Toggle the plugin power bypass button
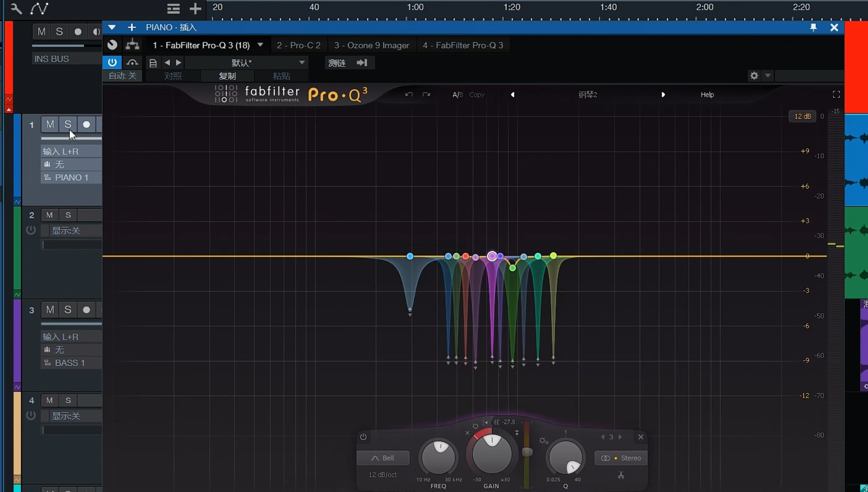The width and height of the screenshot is (868, 492). 112,63
